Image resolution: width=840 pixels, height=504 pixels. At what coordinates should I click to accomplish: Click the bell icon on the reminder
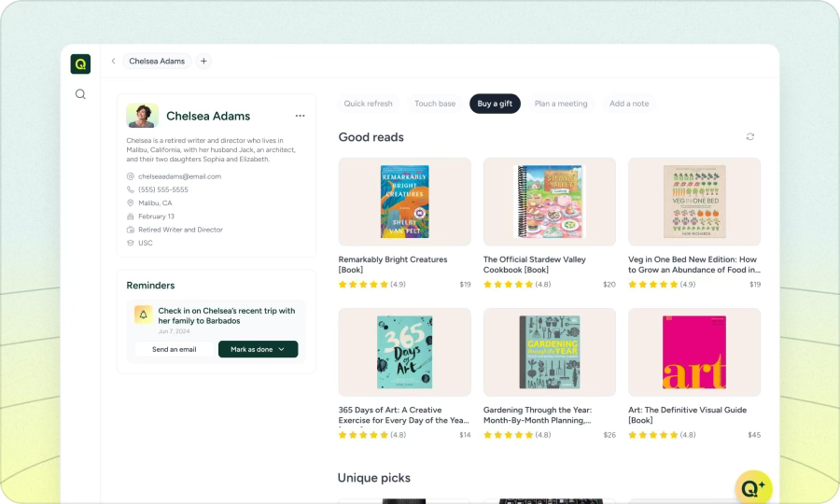coord(143,315)
